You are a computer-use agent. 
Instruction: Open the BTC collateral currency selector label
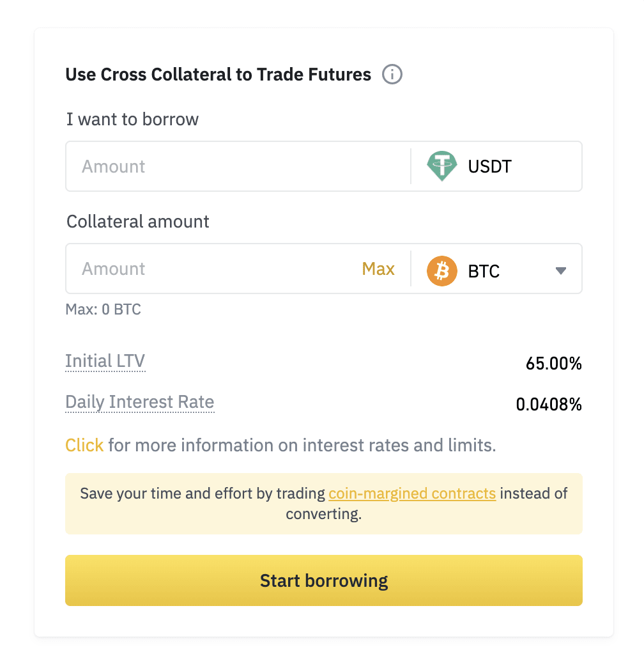484,271
